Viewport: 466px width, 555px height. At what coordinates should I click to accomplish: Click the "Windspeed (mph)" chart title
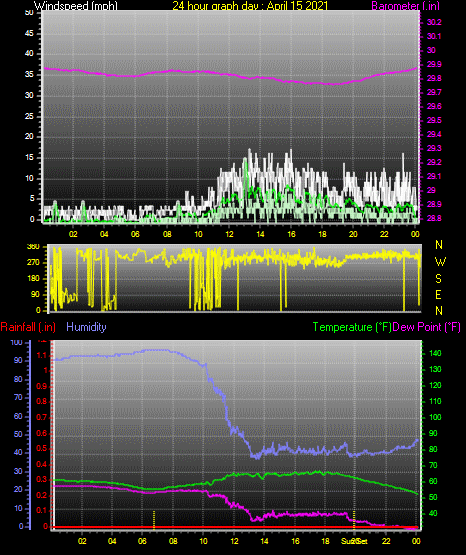pos(76,6)
